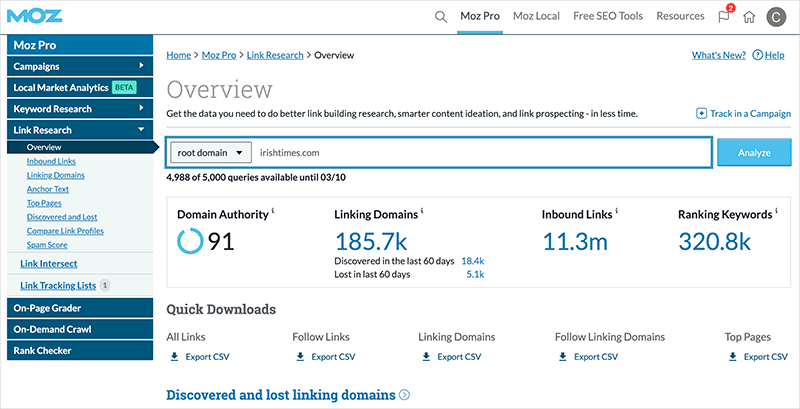Click the Analyze button
800x409 pixels.
(x=754, y=152)
